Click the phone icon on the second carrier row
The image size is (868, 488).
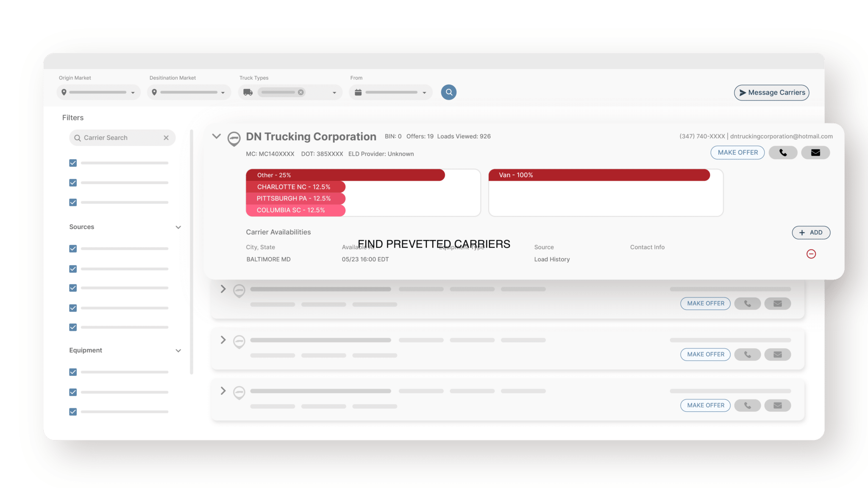[x=747, y=303]
